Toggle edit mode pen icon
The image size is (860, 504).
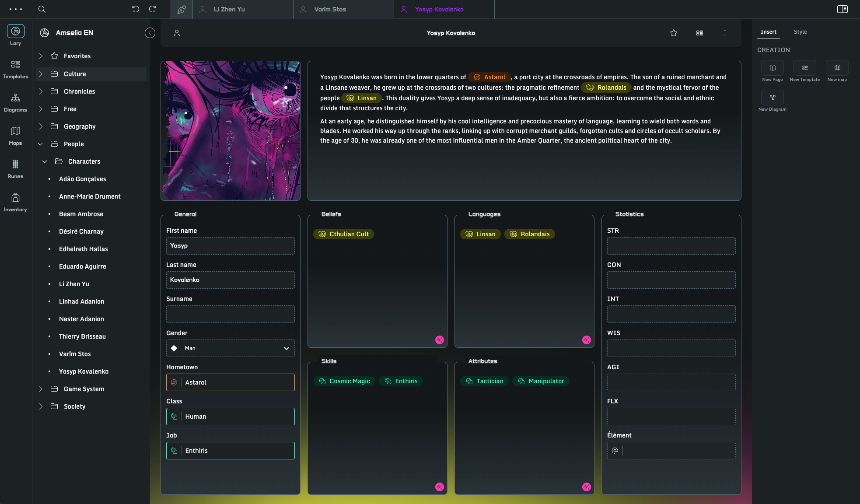pos(182,9)
